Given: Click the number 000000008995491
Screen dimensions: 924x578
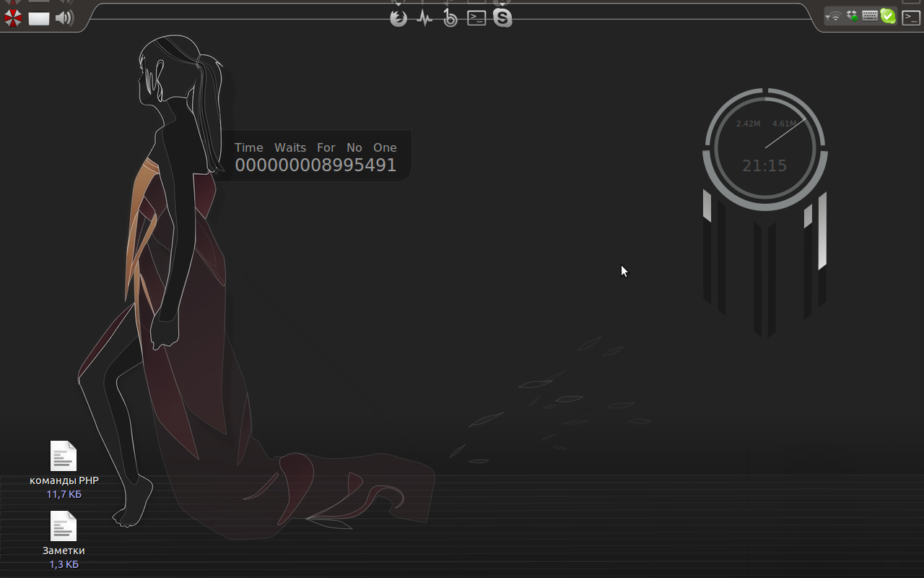Looking at the screenshot, I should pos(315,165).
